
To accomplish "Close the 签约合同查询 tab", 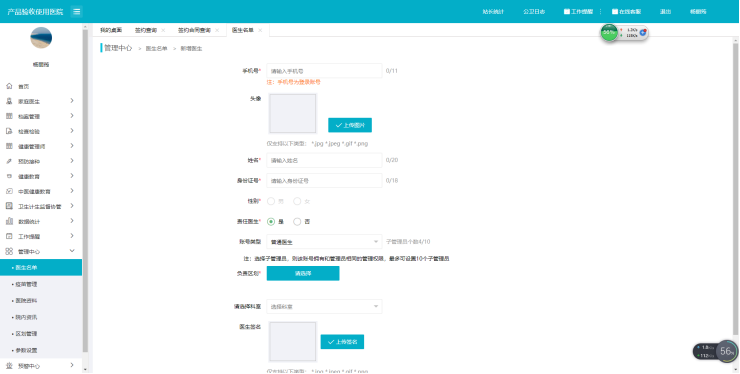I will click(x=217, y=30).
